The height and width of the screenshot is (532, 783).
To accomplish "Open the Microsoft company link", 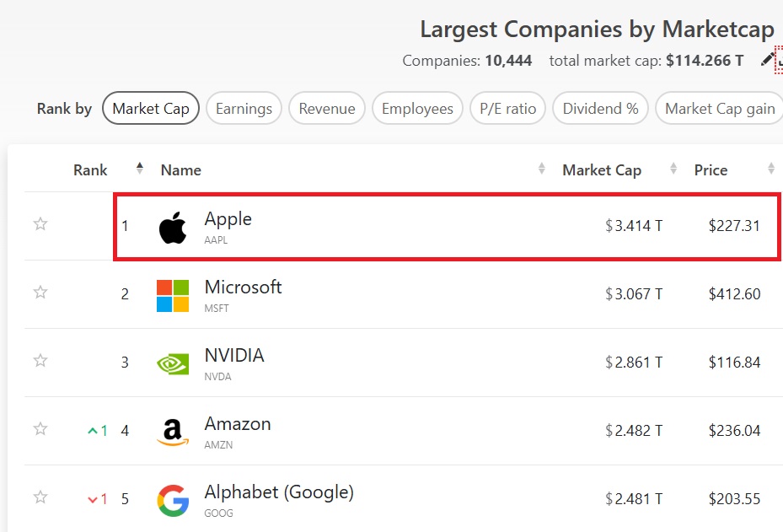I will [243, 287].
